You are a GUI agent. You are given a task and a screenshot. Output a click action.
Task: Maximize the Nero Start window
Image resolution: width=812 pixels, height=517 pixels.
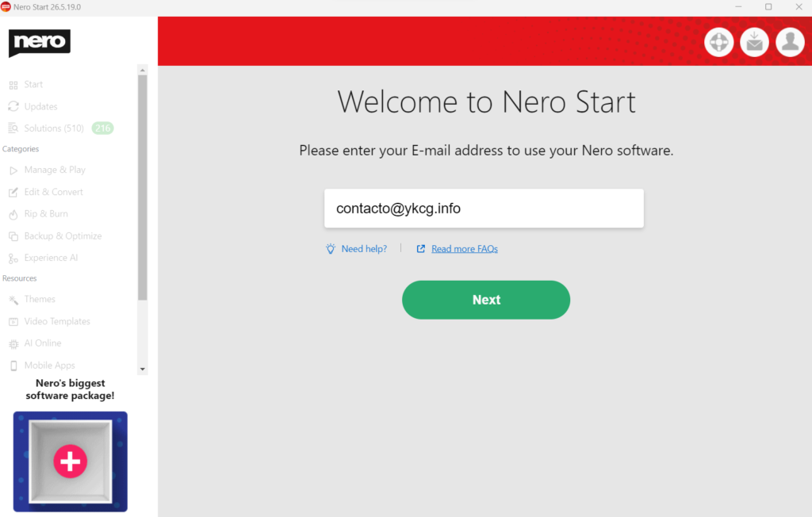point(768,6)
